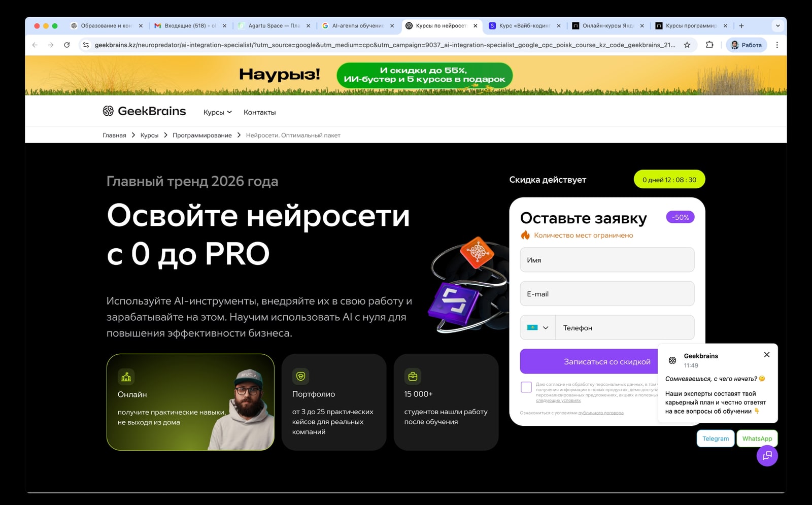
Task: Focus the E-mail input field
Action: [x=607, y=294]
